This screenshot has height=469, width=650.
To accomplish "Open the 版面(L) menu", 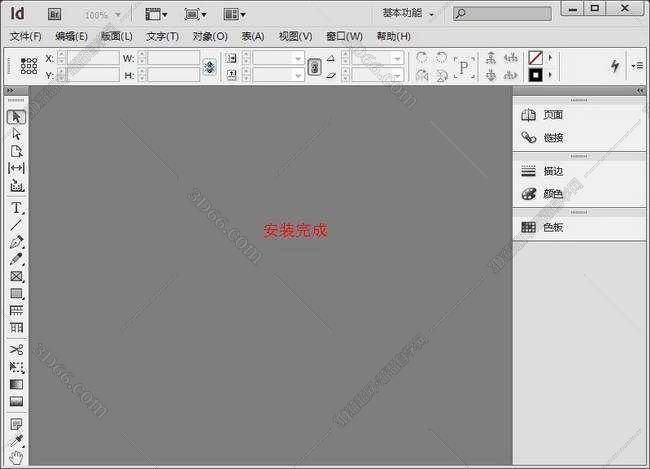I will coord(117,36).
